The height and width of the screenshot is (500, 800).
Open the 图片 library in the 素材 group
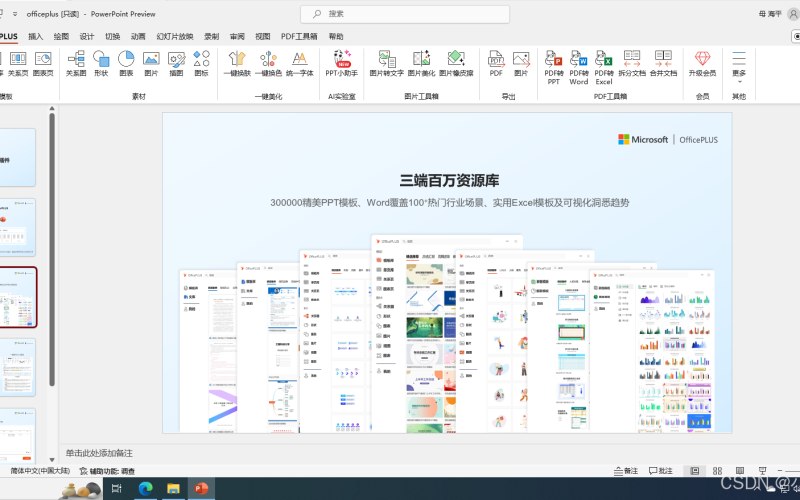tap(151, 64)
